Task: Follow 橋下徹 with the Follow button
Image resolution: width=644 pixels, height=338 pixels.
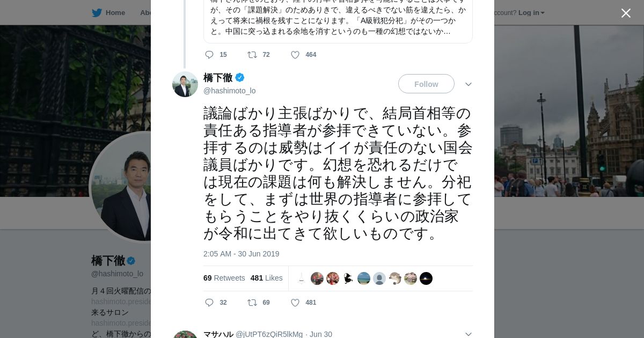Action: coord(426,84)
